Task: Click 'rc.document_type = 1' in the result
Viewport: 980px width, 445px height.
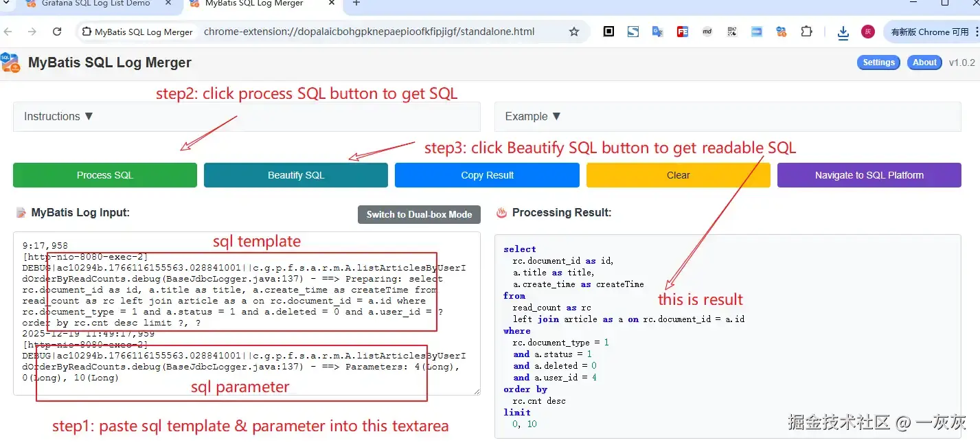Action: coord(561,343)
